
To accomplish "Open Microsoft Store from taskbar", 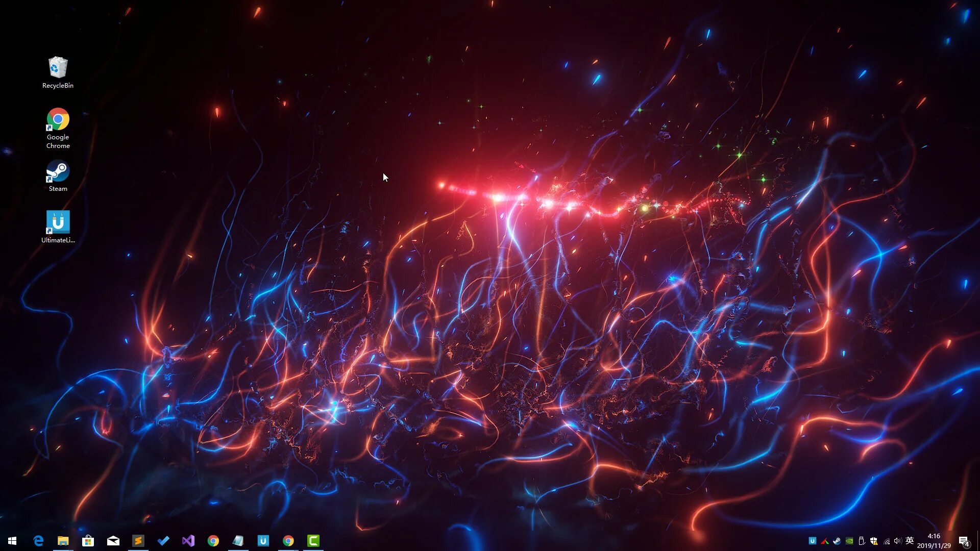I will tap(88, 541).
